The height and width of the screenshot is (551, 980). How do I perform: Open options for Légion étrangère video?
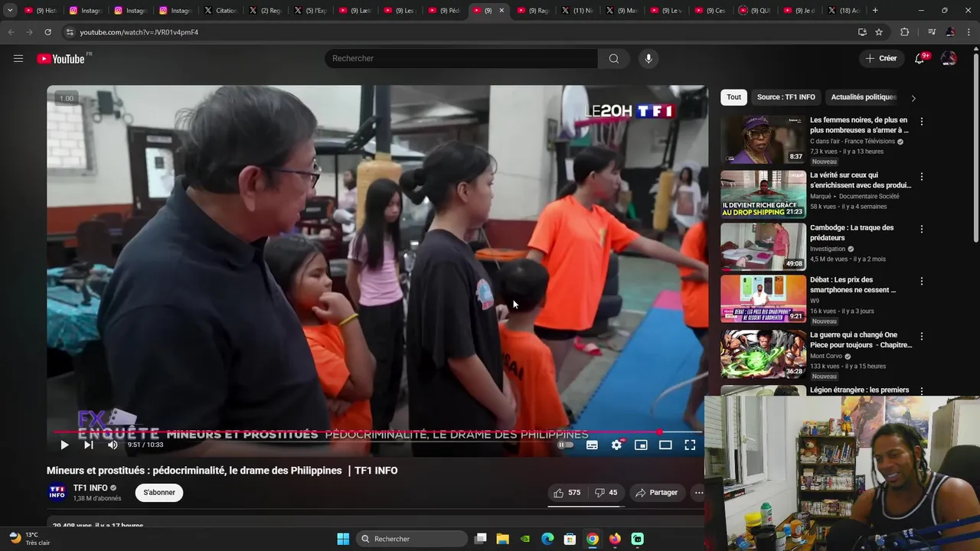tap(922, 391)
